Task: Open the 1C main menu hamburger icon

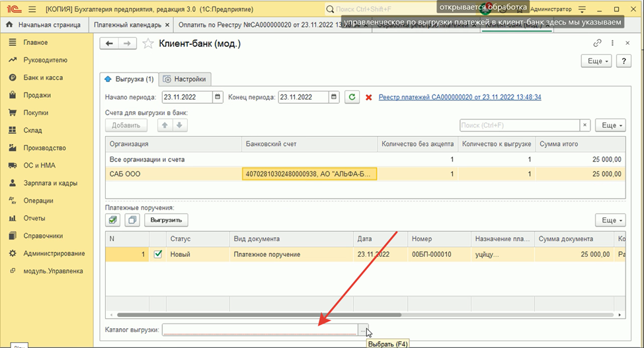Action: click(32, 9)
